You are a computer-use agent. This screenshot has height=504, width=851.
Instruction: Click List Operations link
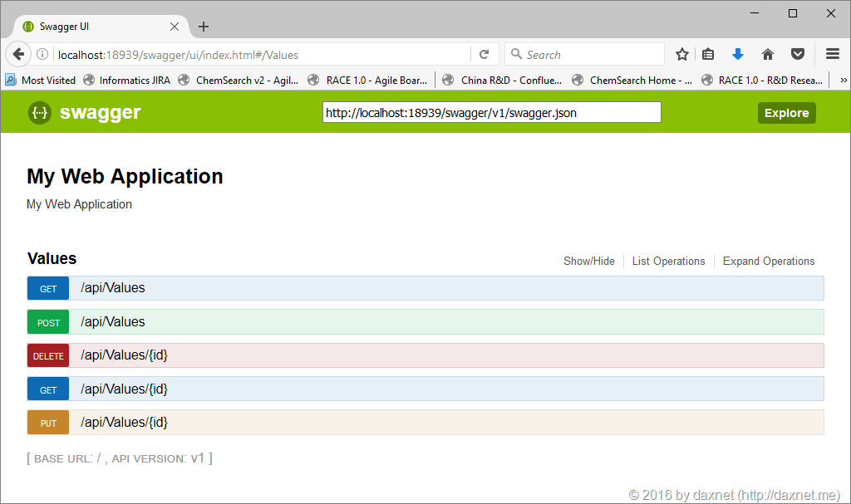pos(669,261)
